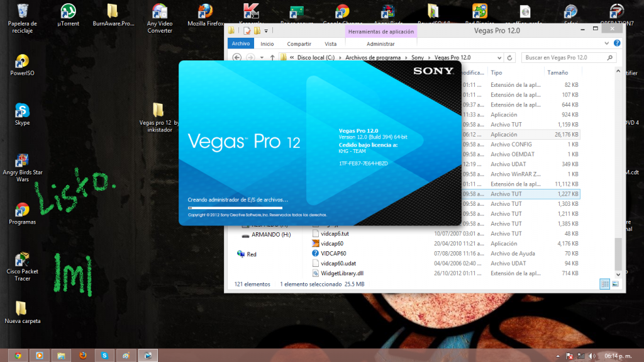The width and height of the screenshot is (644, 362).
Task: Open Google Chrome from the taskbar
Action: pos(18,356)
